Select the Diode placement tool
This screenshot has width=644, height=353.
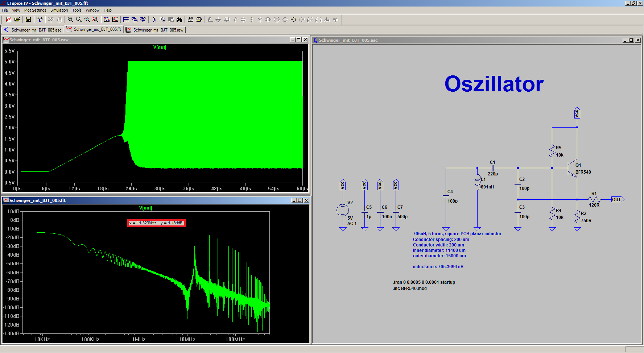260,20
